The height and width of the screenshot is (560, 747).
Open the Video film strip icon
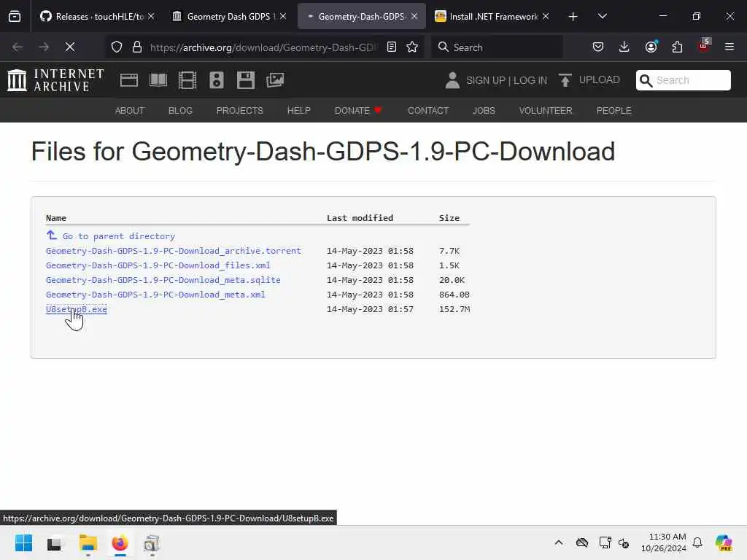(187, 80)
